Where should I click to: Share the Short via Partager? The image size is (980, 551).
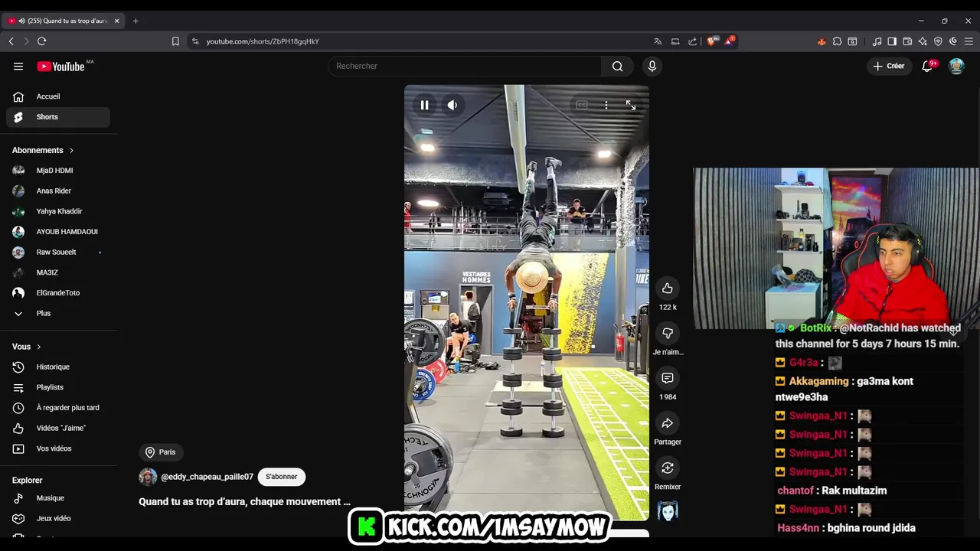[668, 423]
